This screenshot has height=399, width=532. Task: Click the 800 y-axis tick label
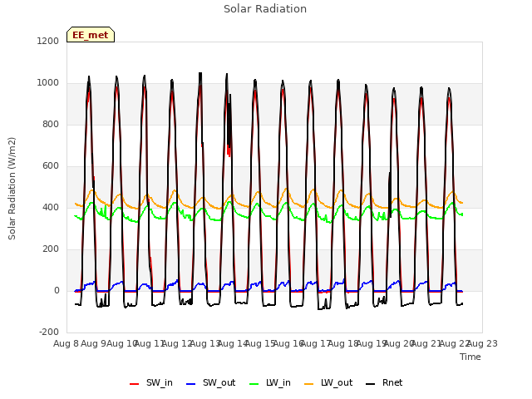click(x=51, y=125)
